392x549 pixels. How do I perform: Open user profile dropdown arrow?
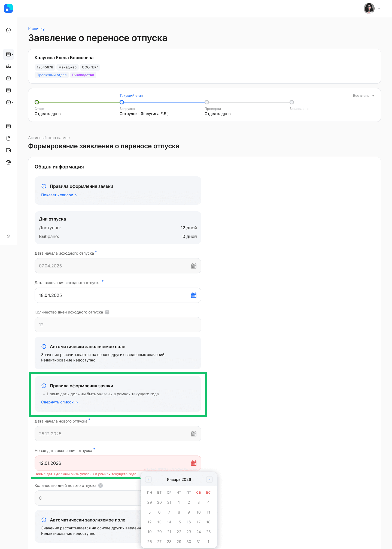coord(379,8)
